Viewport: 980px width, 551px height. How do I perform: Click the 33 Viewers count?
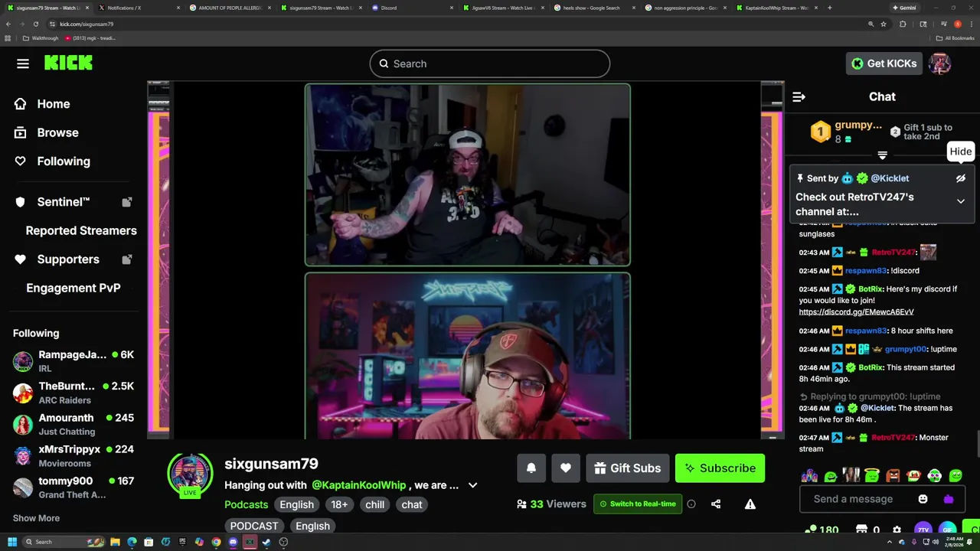[551, 504]
